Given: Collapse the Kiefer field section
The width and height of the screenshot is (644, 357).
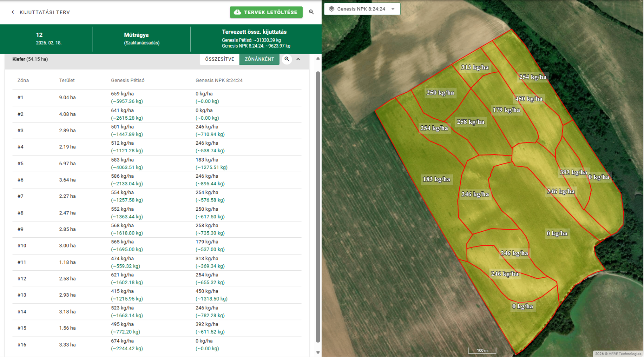Looking at the screenshot, I should tap(298, 59).
